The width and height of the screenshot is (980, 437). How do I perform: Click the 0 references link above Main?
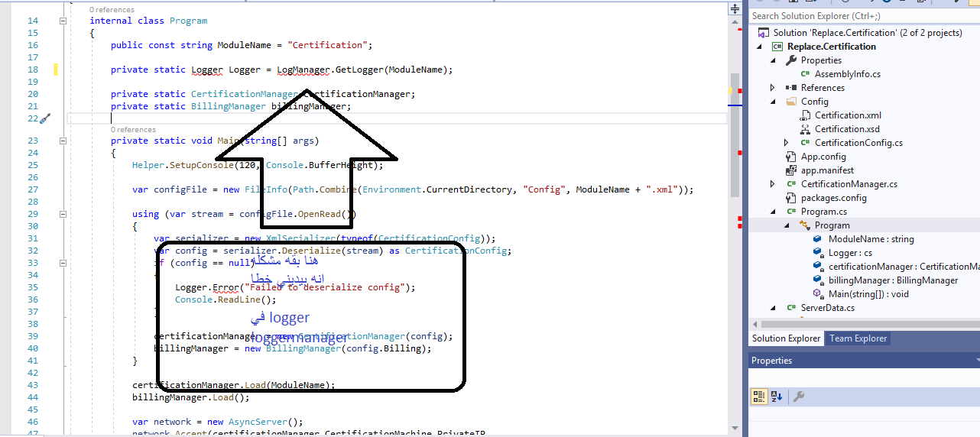coord(134,130)
